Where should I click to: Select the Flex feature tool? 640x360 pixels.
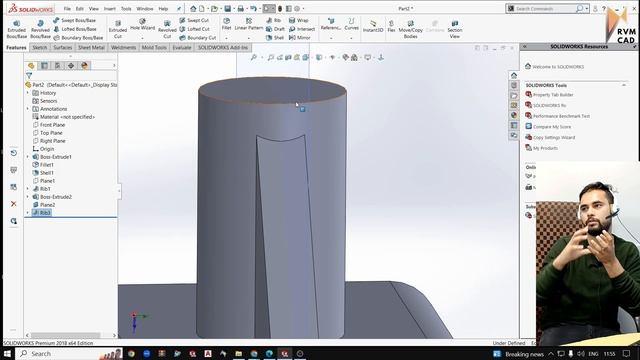(391, 26)
